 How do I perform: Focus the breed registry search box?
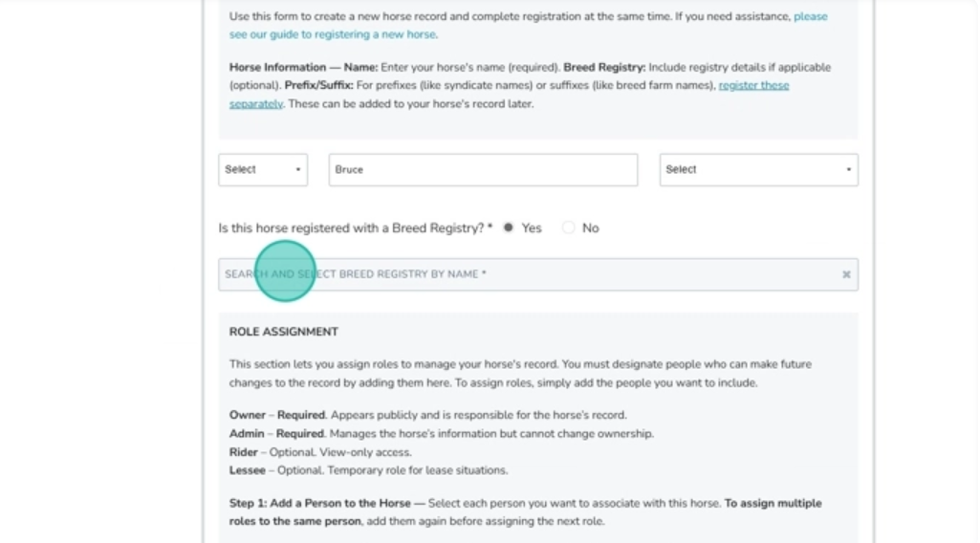526,274
